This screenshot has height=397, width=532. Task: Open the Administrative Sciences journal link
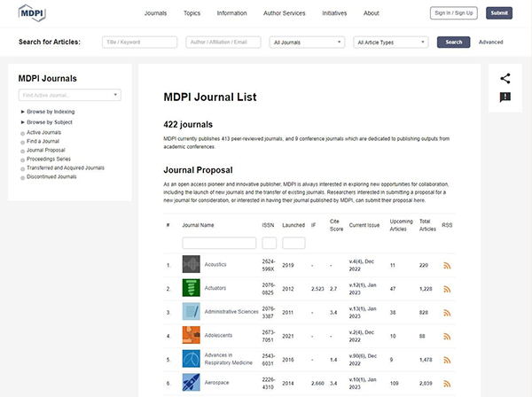coord(231,312)
